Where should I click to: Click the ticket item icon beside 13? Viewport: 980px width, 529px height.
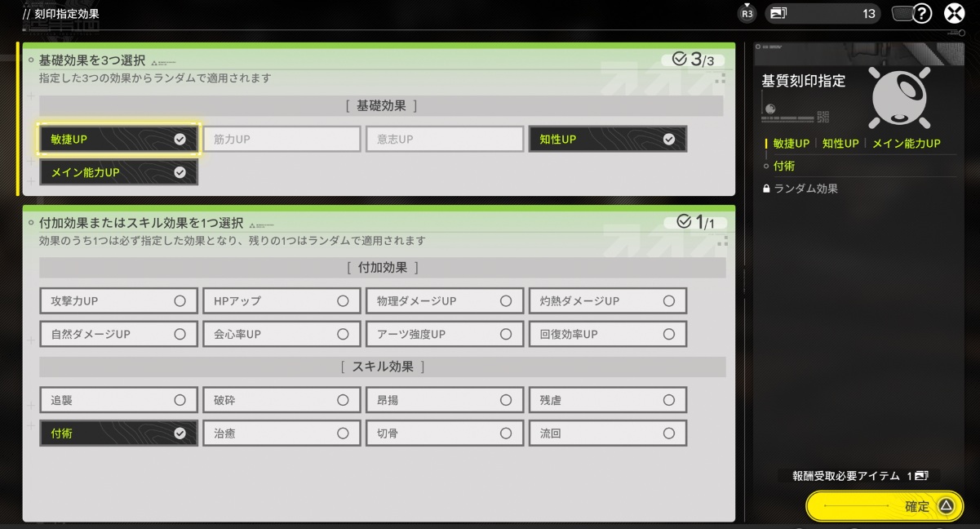[x=778, y=14]
